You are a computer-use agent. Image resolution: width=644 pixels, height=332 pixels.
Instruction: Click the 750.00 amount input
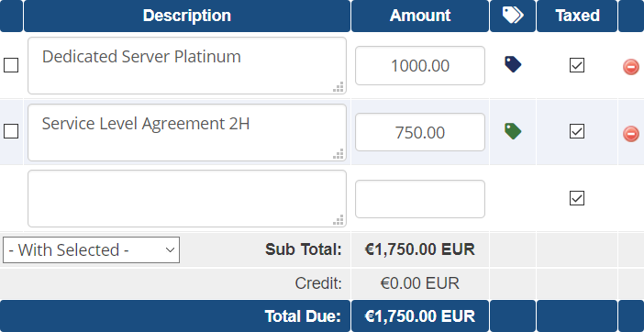(x=420, y=132)
